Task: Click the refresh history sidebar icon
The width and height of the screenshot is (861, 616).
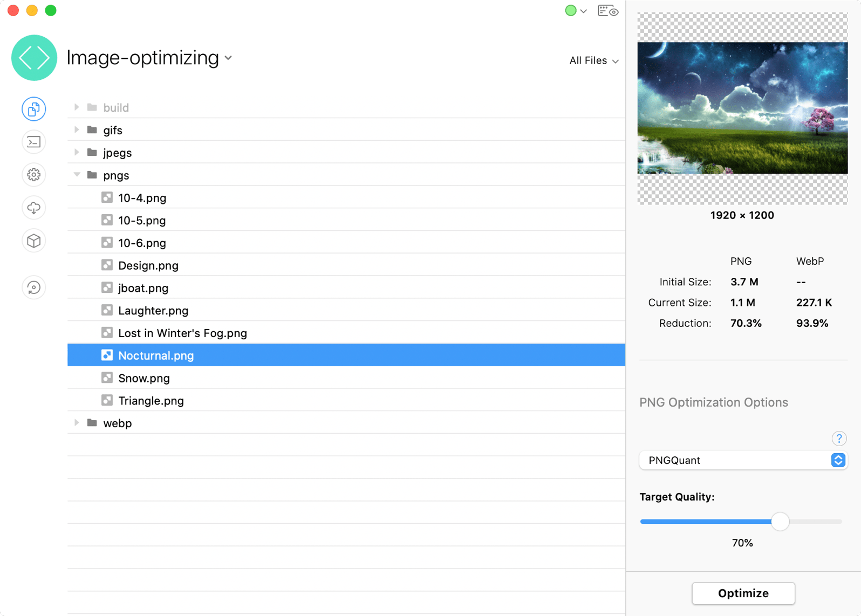Action: pyautogui.click(x=33, y=288)
